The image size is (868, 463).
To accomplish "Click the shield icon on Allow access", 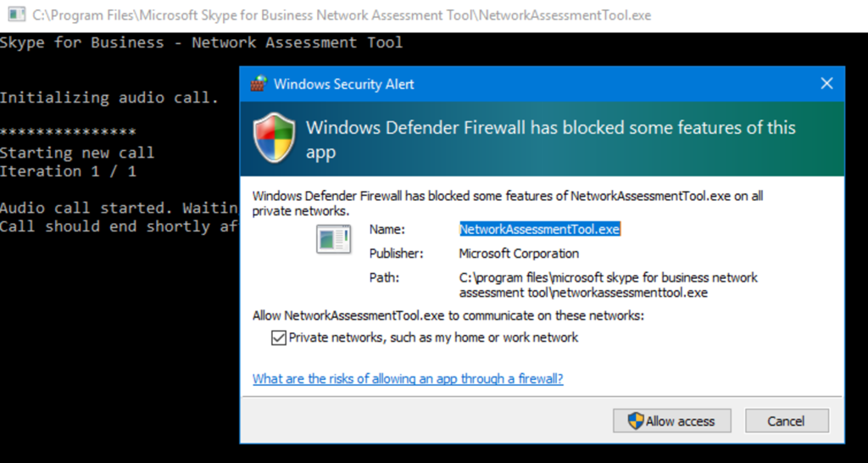I will click(x=635, y=421).
